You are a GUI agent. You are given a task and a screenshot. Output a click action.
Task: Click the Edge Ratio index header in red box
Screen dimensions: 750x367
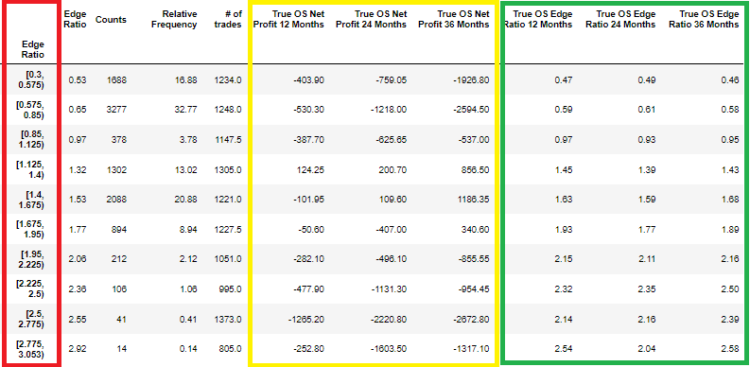coord(33,50)
